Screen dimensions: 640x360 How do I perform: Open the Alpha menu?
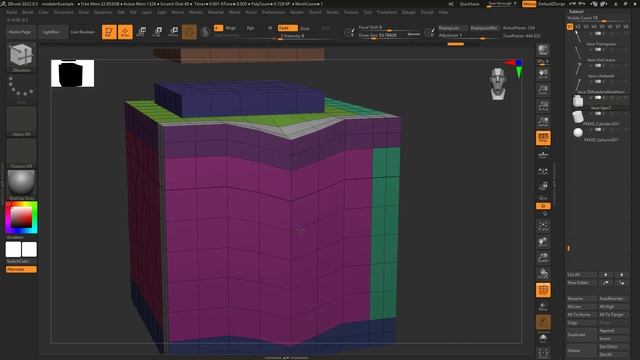point(12,12)
